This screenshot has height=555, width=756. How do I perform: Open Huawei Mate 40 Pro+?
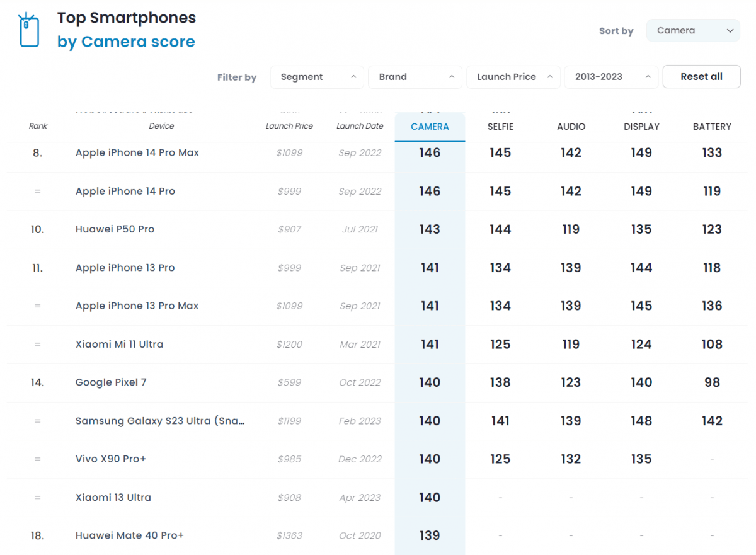pyautogui.click(x=130, y=535)
